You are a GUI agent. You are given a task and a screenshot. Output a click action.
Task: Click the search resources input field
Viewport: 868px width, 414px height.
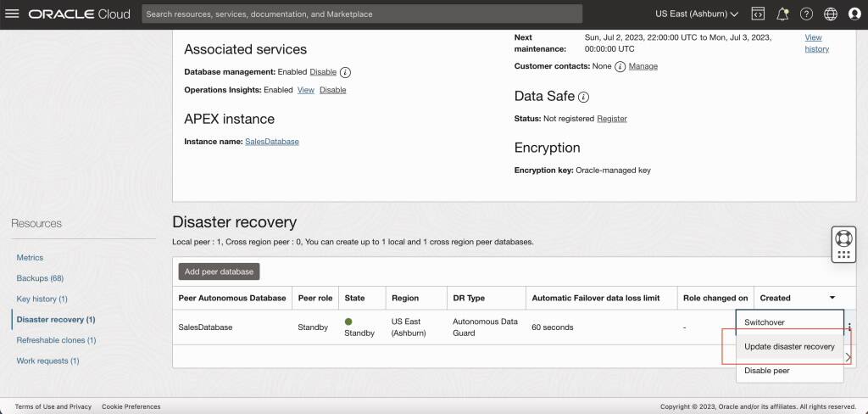point(362,14)
